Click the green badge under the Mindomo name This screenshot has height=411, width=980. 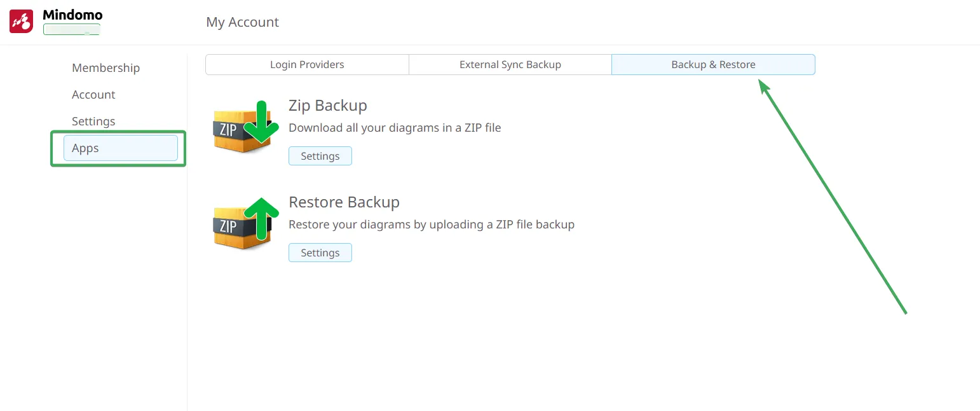(x=71, y=29)
